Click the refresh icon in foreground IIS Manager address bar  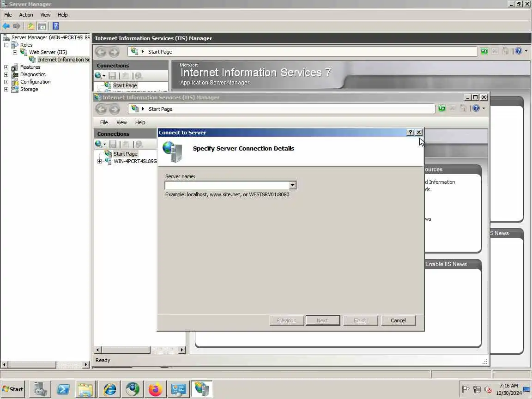(x=442, y=108)
